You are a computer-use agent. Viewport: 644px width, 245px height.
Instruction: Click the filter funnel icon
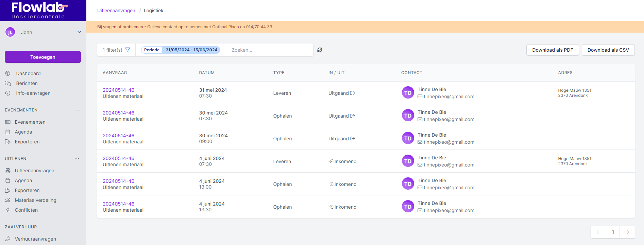coord(128,50)
